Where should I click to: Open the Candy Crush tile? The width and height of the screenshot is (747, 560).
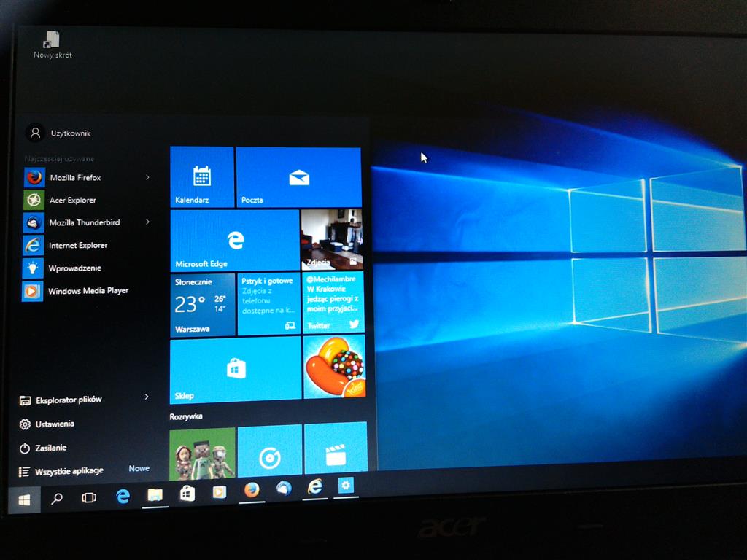(334, 367)
